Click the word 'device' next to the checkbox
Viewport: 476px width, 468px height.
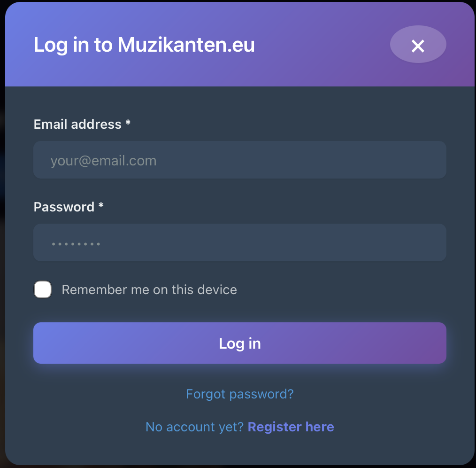coord(217,289)
